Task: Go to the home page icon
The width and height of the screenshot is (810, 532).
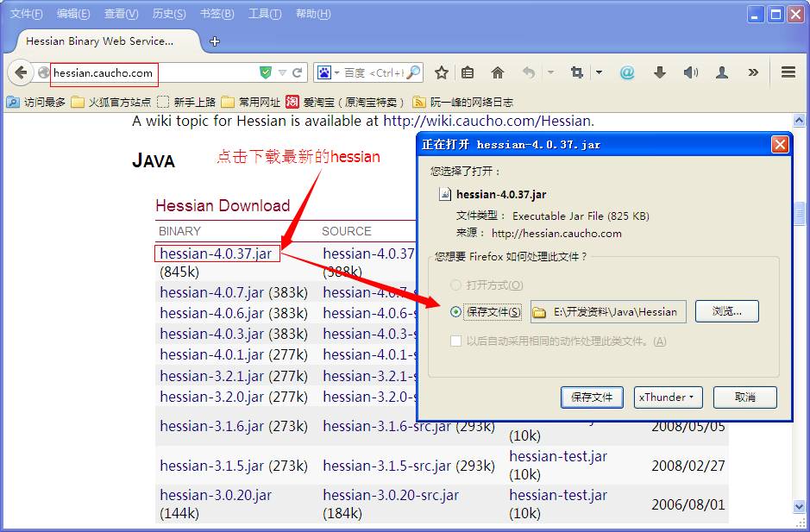Action: click(498, 72)
